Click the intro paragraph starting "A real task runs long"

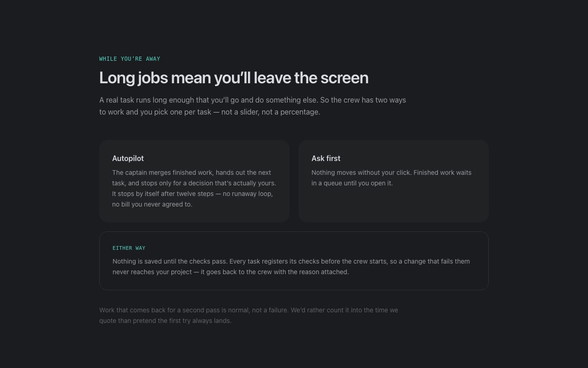253,106
